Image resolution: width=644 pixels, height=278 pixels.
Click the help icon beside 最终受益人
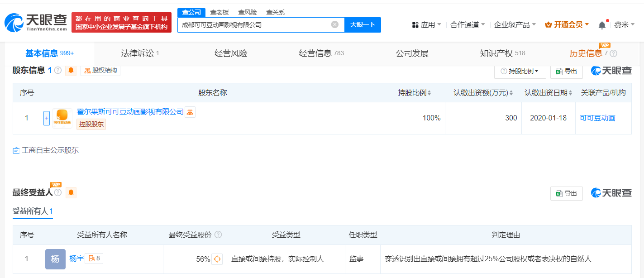click(x=57, y=193)
